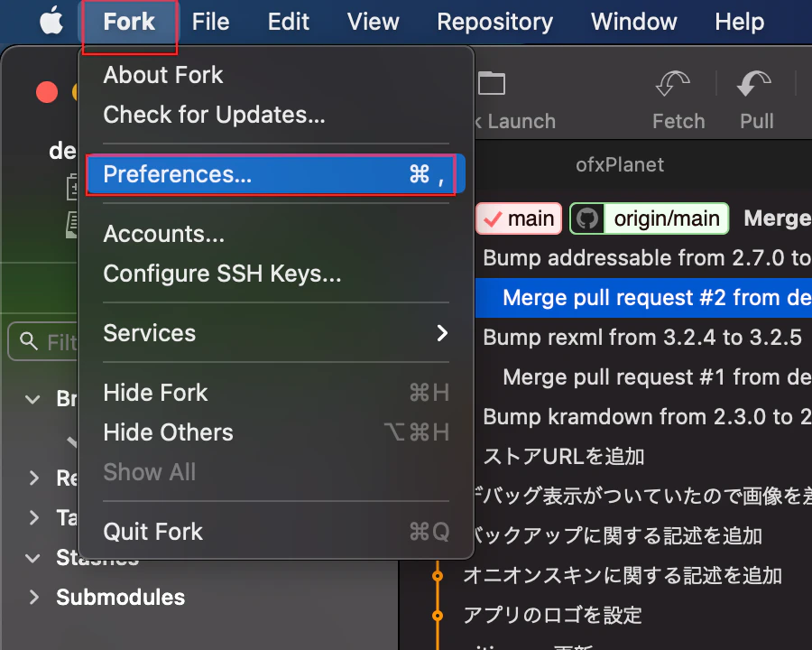
Task: Click the Filter search field in sidebar
Action: pyautogui.click(x=44, y=341)
